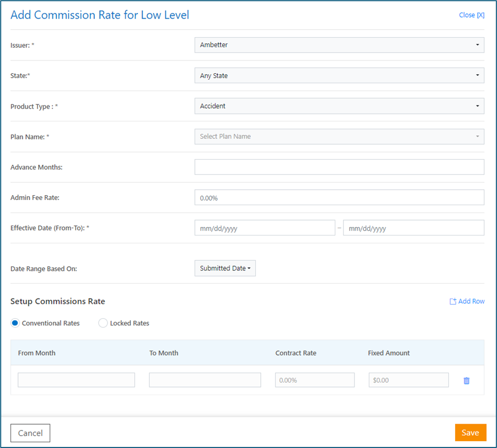Click the Add Row icon
Viewport: 497px width, 448px height.
[x=452, y=301]
